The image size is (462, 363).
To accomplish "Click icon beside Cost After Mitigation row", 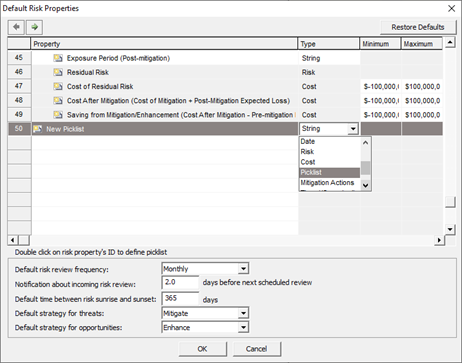I will click(58, 101).
